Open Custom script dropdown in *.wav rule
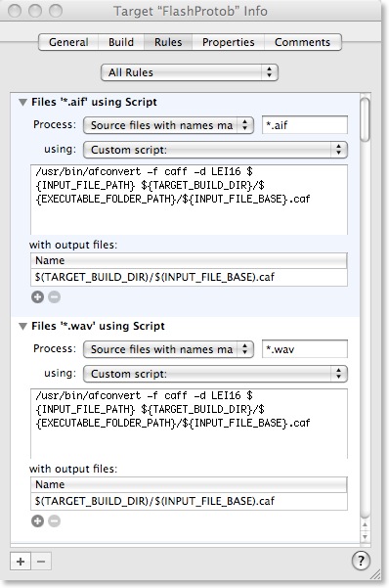Image resolution: width=389 pixels, height=588 pixels. pos(215,374)
